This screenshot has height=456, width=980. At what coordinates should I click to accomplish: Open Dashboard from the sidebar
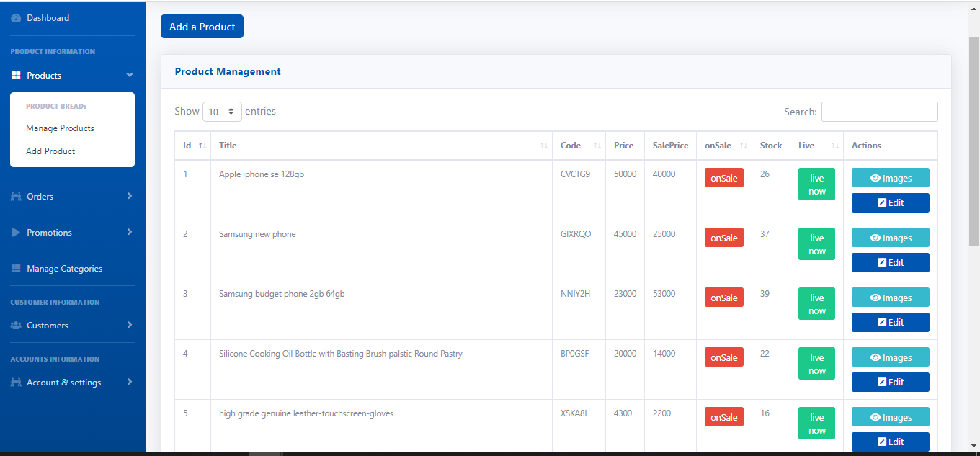click(48, 18)
